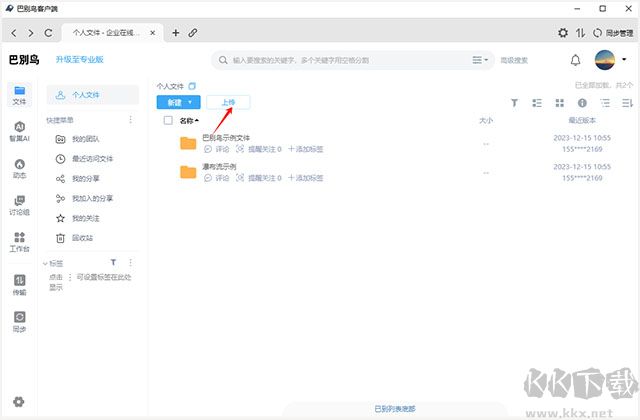This screenshot has width=640, height=420.
Task: Open the 传输 transfer panel
Action: [x=19, y=284]
